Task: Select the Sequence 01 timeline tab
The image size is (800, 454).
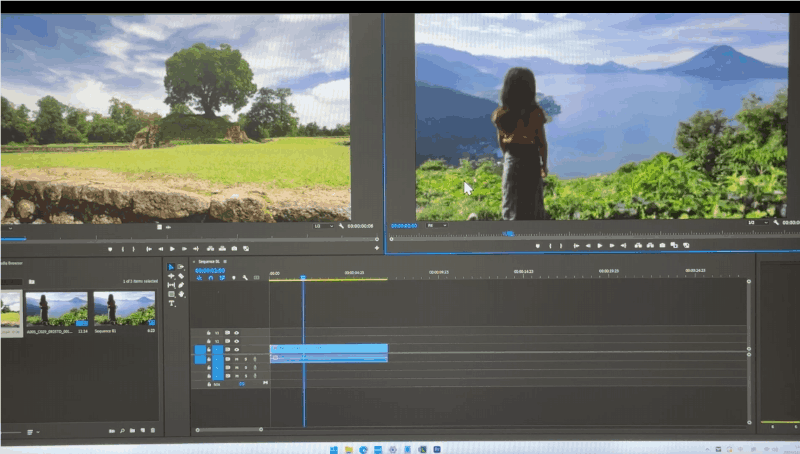Action: 209,262
